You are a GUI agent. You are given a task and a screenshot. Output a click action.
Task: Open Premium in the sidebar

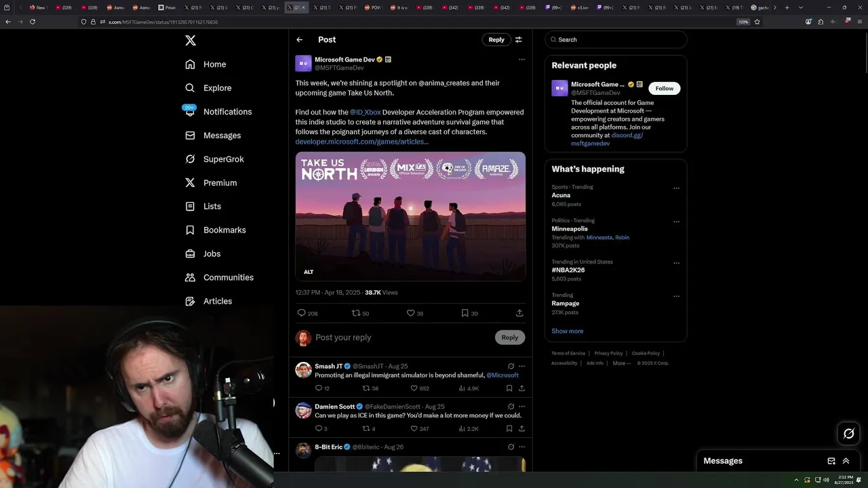(211, 183)
